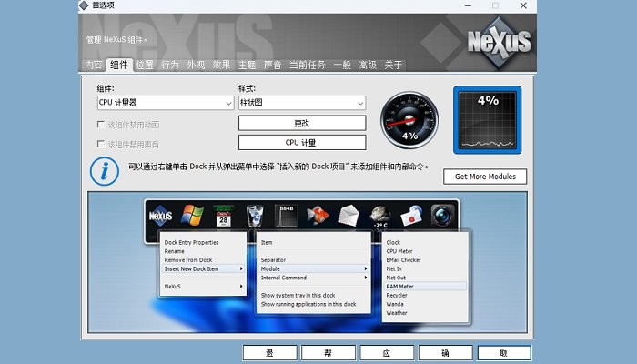Click Recycler in the preview modules list
637x364 pixels.
[x=397, y=296]
